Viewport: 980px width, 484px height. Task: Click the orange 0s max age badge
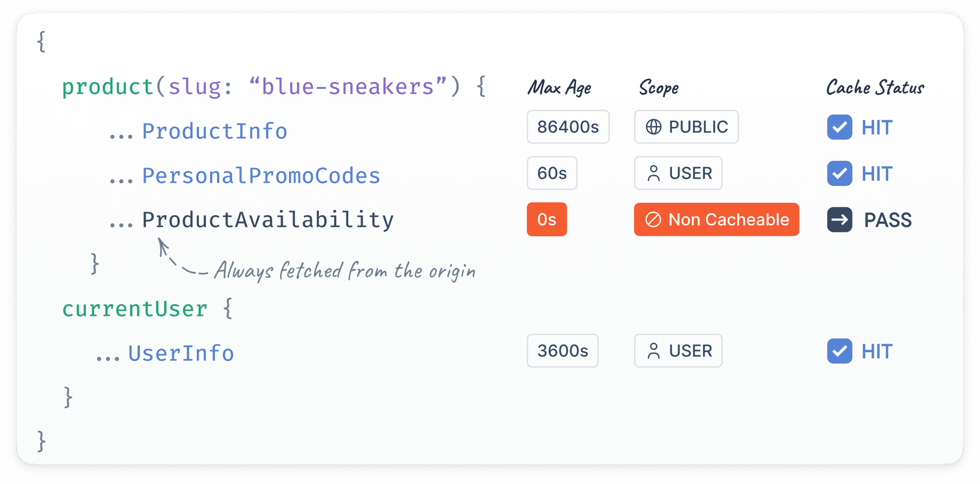coord(547,220)
